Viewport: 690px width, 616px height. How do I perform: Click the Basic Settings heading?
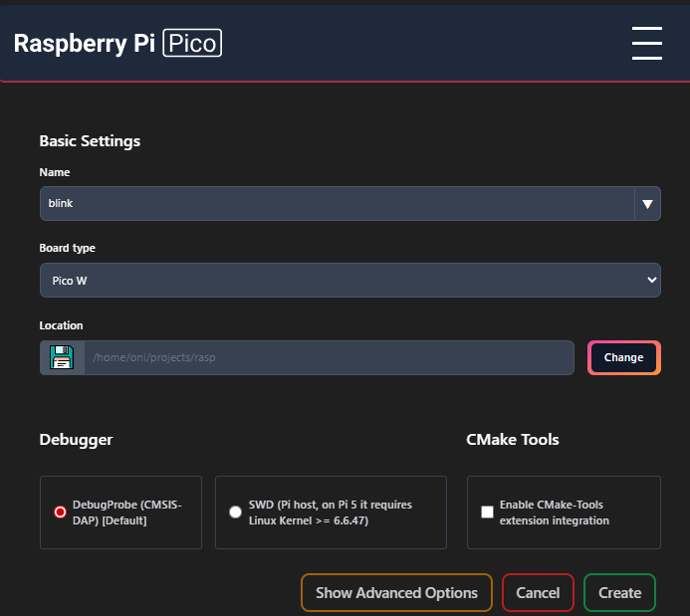pos(90,141)
